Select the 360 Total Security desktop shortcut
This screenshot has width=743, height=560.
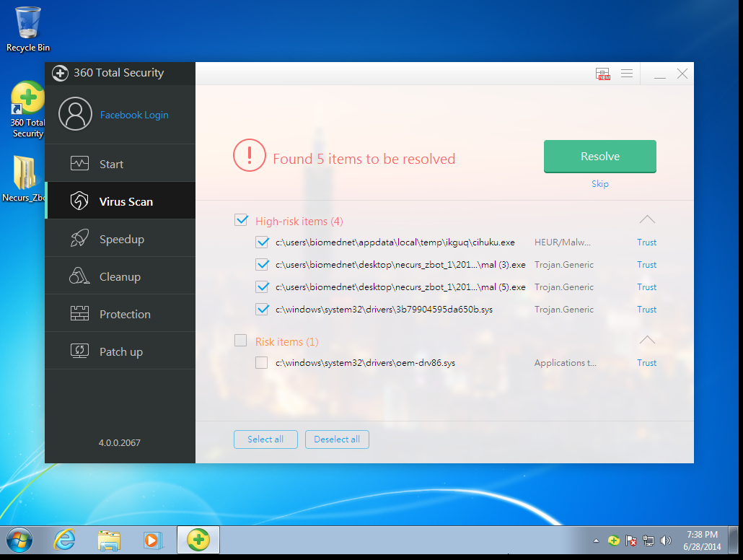pyautogui.click(x=27, y=110)
